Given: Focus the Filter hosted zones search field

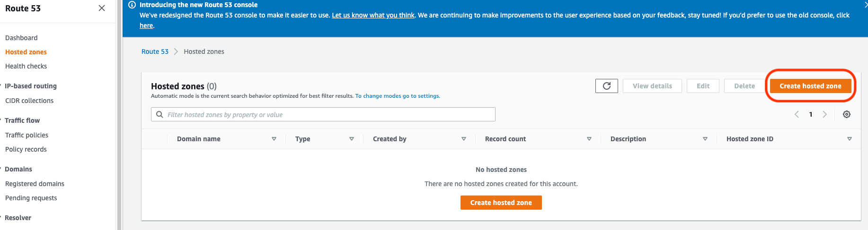Looking at the screenshot, I should click(327, 115).
